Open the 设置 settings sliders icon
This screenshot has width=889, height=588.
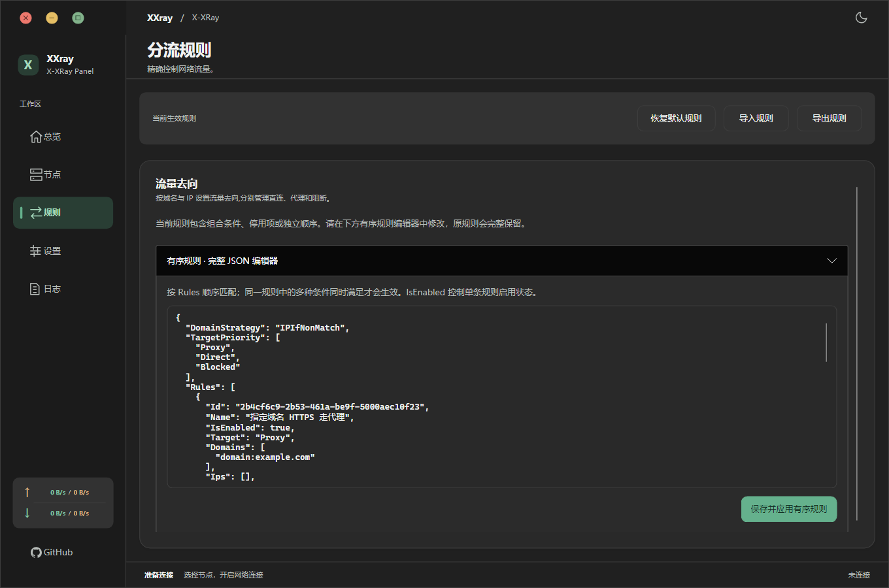35,251
